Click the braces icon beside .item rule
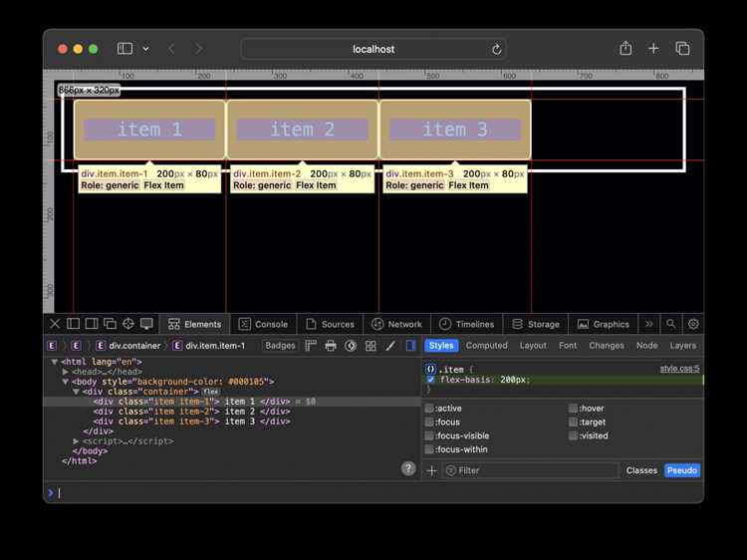The width and height of the screenshot is (747, 560). point(430,369)
